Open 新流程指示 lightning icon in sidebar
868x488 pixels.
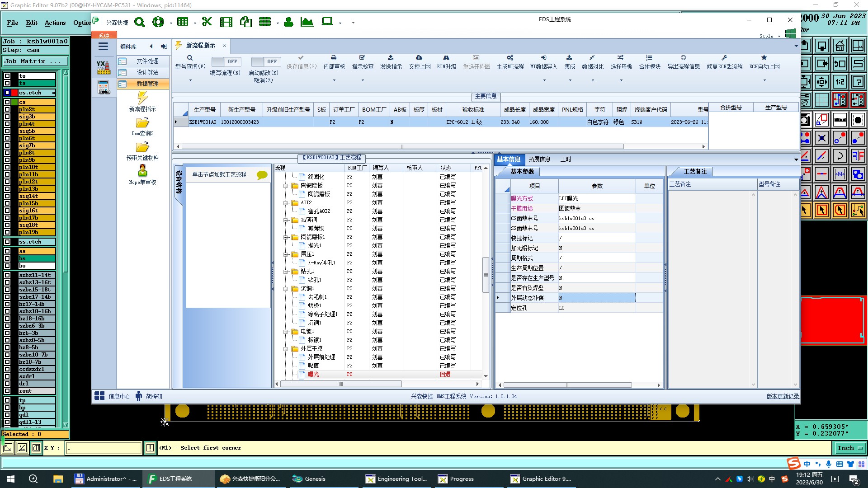pyautogui.click(x=142, y=98)
